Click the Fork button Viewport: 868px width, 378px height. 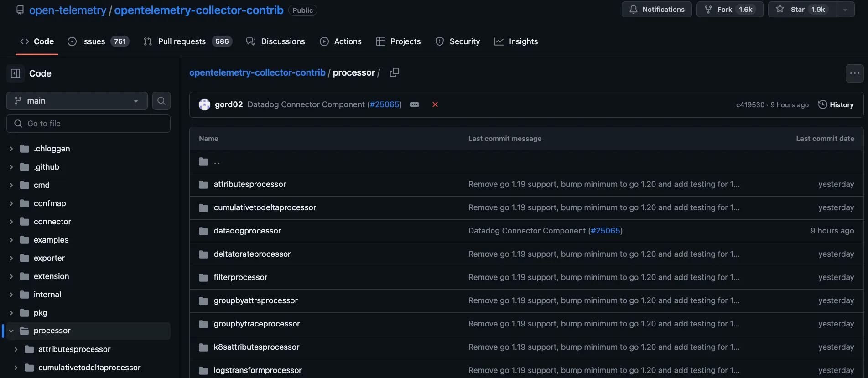pos(730,10)
